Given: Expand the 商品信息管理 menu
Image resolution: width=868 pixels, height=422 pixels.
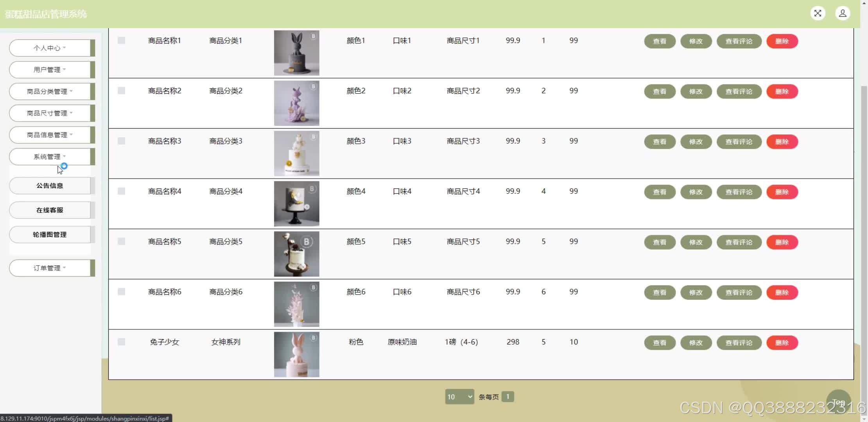Looking at the screenshot, I should coord(50,135).
